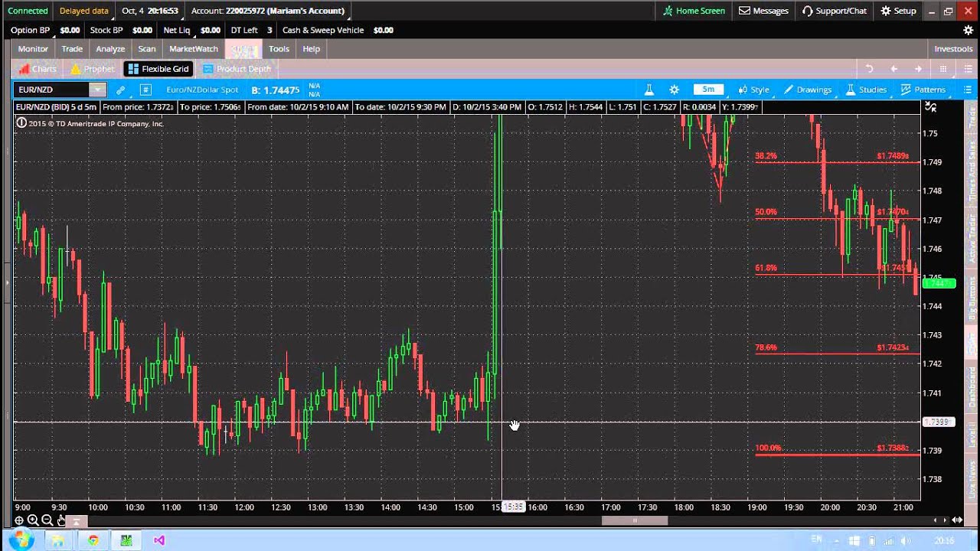
Task: Open the Messages button
Action: tap(763, 11)
